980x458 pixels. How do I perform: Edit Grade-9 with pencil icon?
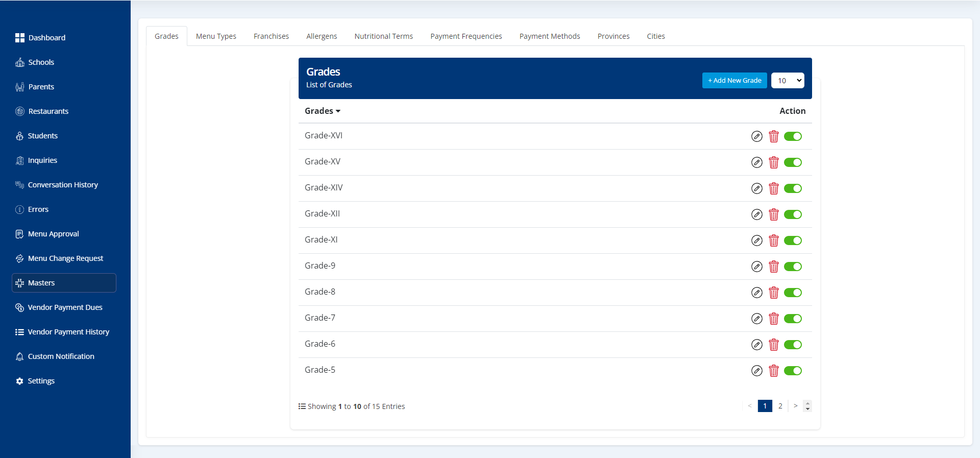757,267
